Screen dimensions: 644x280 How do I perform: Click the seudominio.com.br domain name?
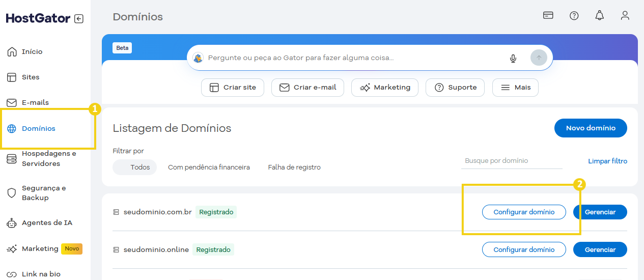pyautogui.click(x=158, y=212)
